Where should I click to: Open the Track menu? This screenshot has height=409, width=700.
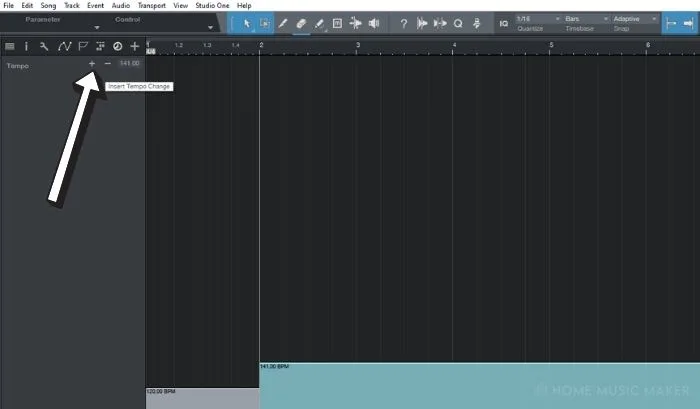[71, 5]
